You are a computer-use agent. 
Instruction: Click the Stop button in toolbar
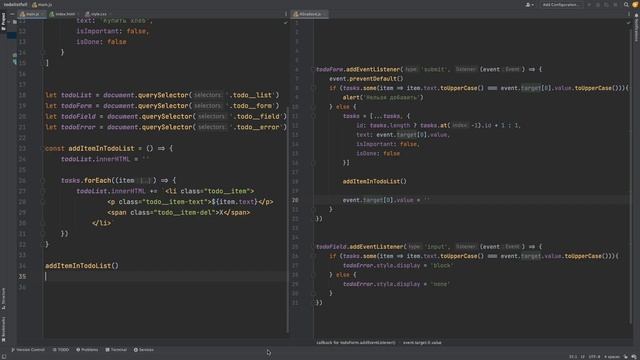coord(615,4)
